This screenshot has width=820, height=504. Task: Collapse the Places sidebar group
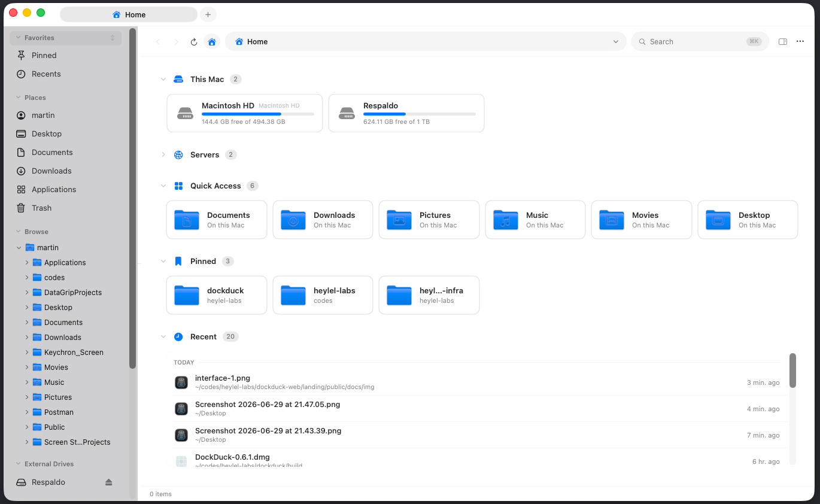coord(19,98)
